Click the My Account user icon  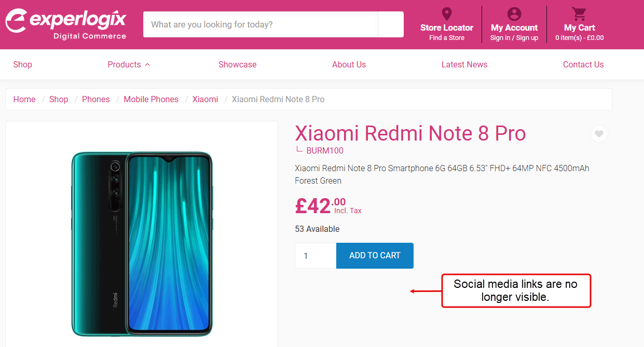(x=514, y=14)
